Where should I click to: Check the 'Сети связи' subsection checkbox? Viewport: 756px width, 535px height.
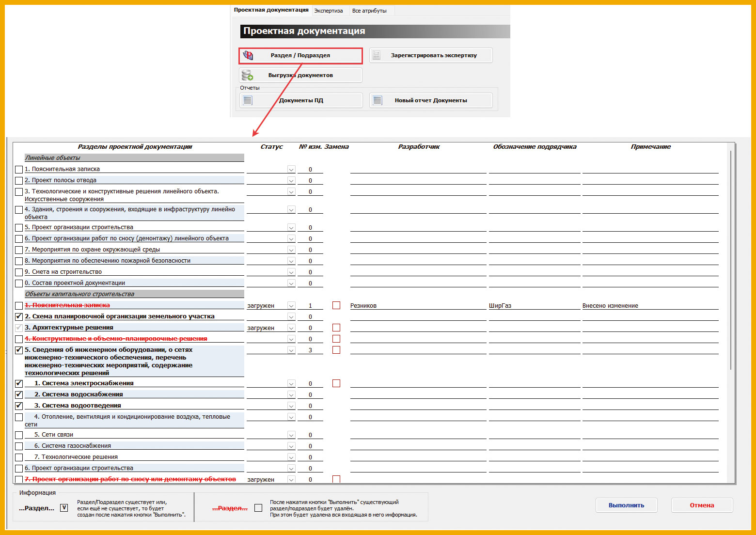[x=19, y=435]
